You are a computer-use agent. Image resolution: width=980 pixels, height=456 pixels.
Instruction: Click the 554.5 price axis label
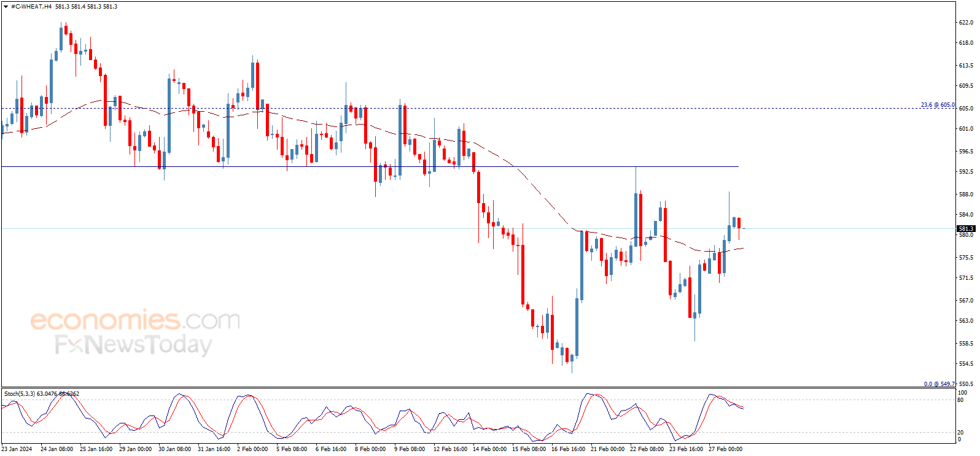pos(966,364)
